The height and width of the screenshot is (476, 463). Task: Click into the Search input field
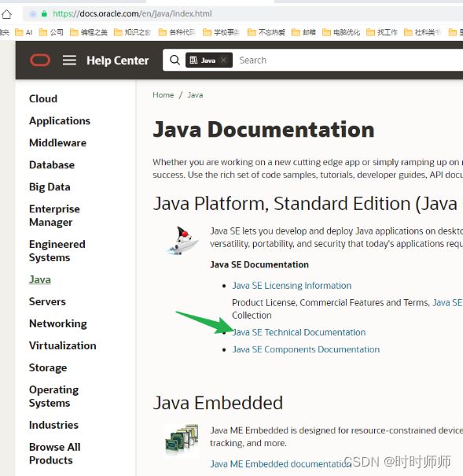click(x=349, y=60)
